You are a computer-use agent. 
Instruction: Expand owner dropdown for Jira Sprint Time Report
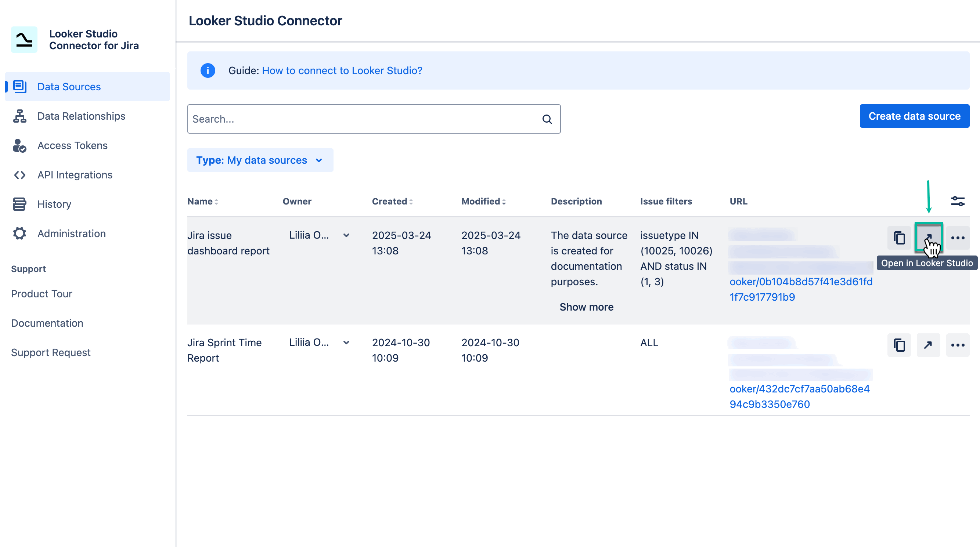(x=347, y=343)
